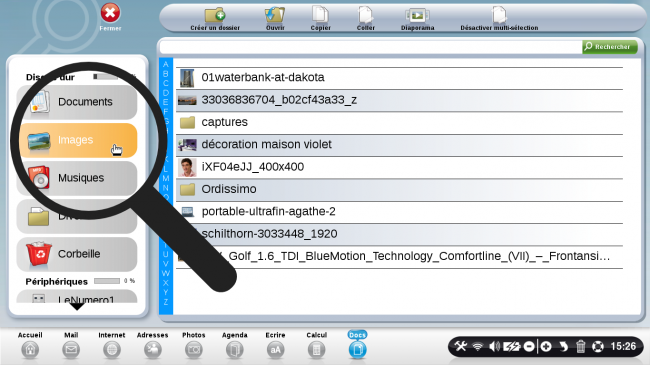
Task: Click the volume speaker icon
Action: 494,346
